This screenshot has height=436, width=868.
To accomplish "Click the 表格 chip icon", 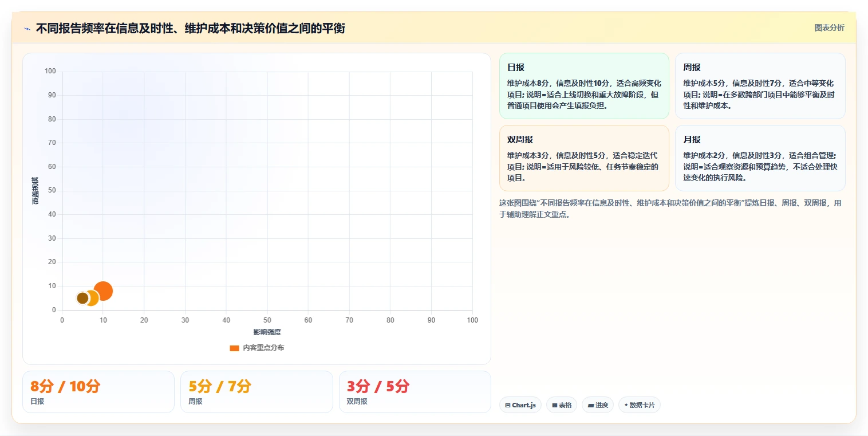I will (x=555, y=406).
